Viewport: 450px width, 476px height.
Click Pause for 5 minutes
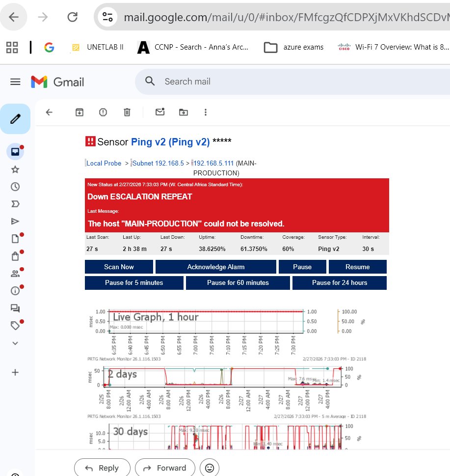134,282
